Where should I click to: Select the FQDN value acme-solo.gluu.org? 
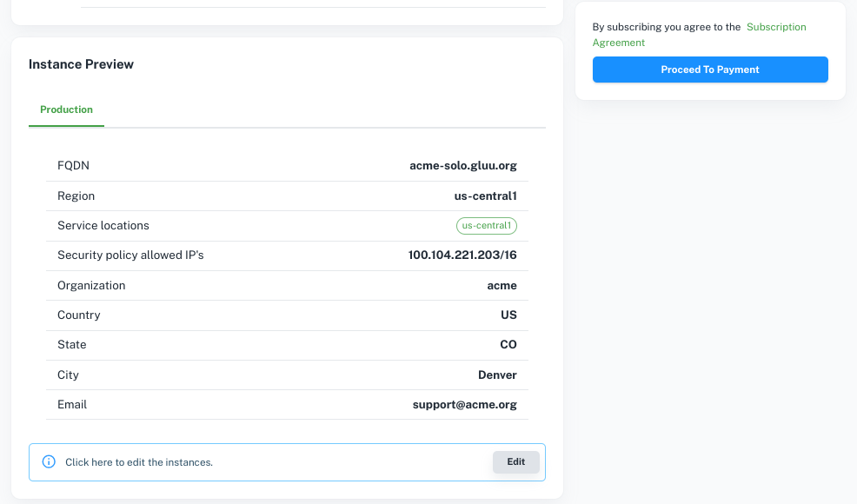coord(463,166)
